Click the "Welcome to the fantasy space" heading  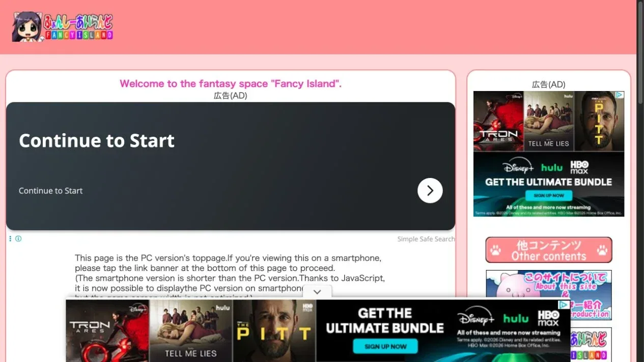click(231, 84)
